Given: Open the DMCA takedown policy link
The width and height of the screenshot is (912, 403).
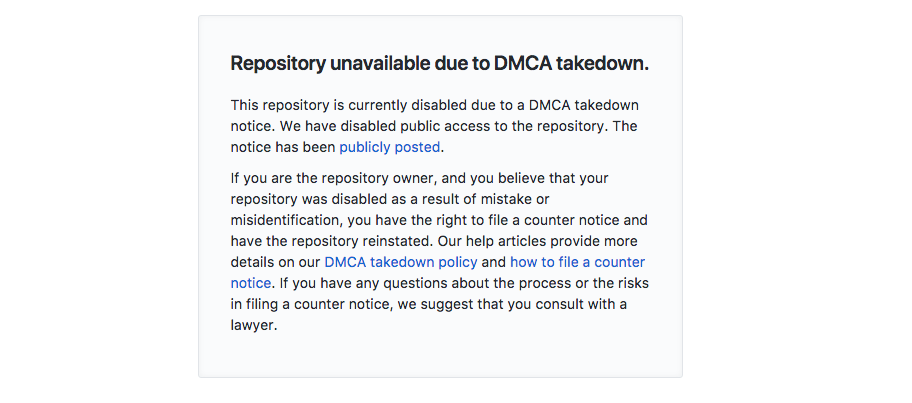Looking at the screenshot, I should click(401, 262).
